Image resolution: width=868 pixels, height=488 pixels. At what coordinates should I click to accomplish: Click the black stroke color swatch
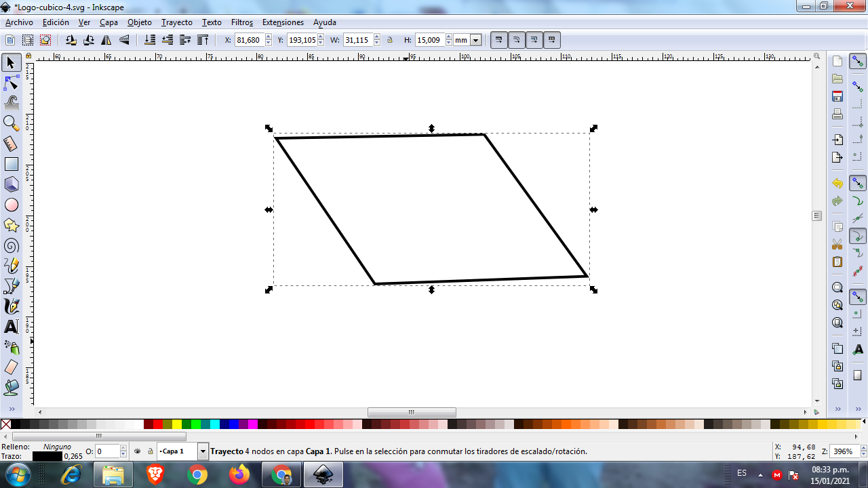tap(47, 456)
